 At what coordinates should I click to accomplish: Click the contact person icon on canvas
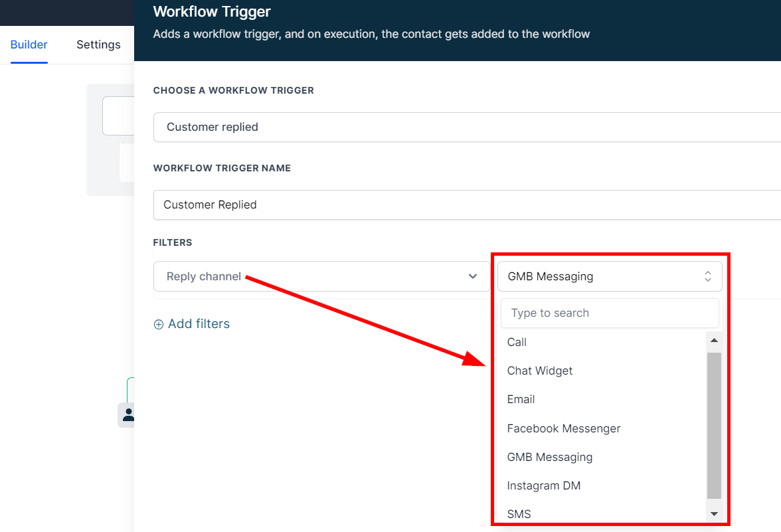tap(128, 415)
